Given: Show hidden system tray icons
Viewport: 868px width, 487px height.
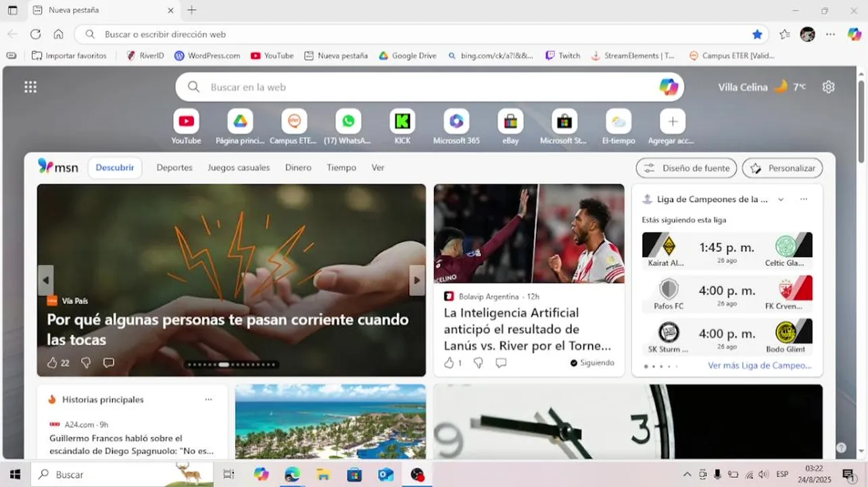Looking at the screenshot, I should tap(688, 474).
